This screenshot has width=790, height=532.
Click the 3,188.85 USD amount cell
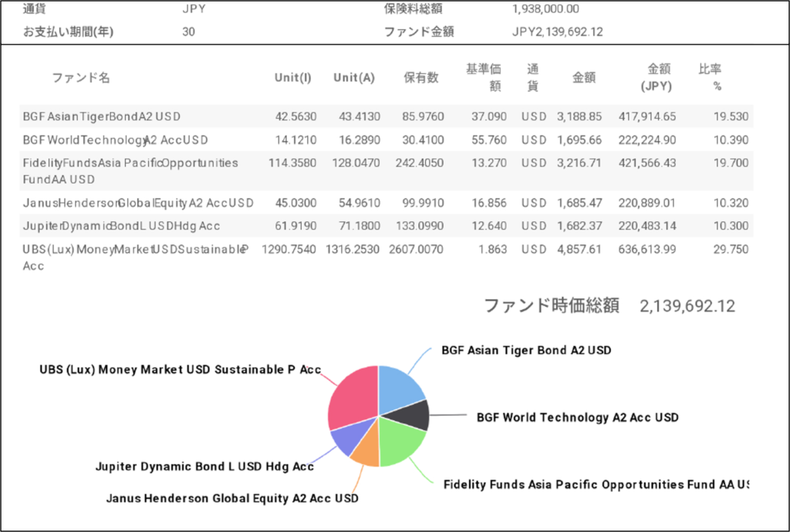coord(579,116)
